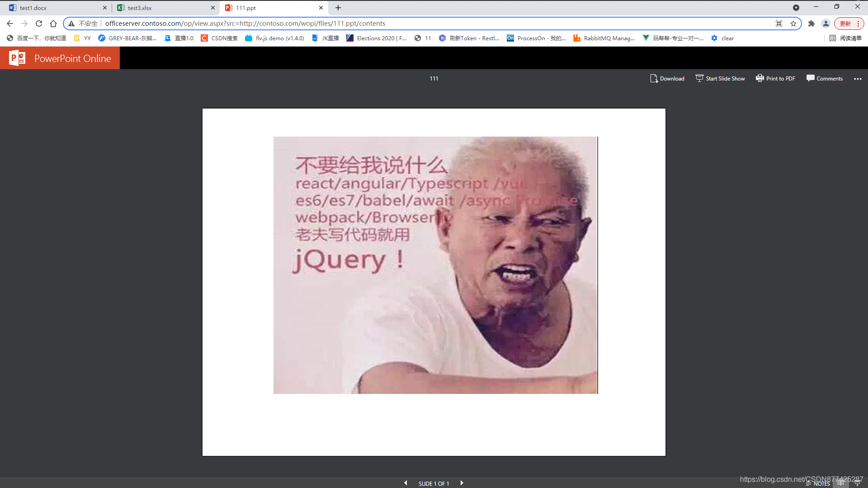
Task: Reload the current page
Action: tap(39, 24)
